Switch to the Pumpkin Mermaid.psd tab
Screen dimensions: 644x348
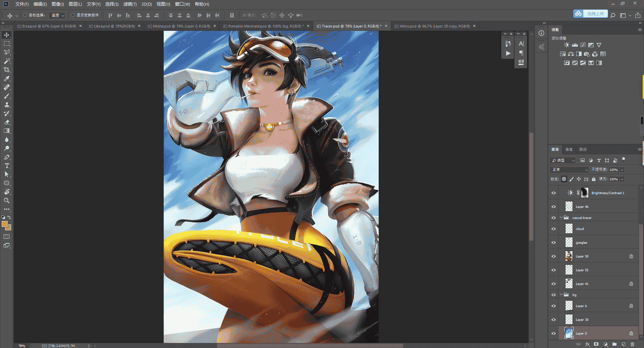[263, 26]
